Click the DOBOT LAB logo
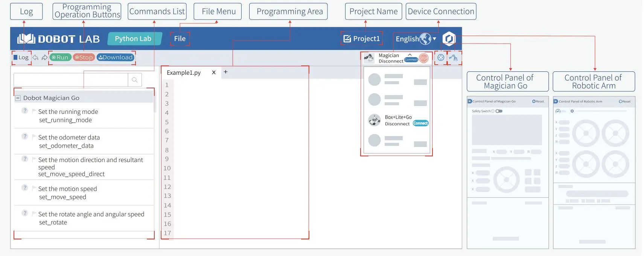 [58, 39]
